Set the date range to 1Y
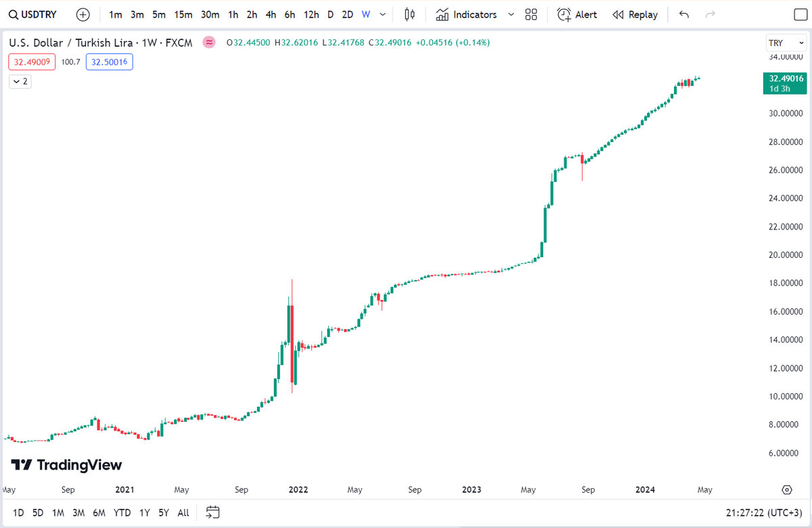Image resolution: width=812 pixels, height=528 pixels. click(144, 512)
